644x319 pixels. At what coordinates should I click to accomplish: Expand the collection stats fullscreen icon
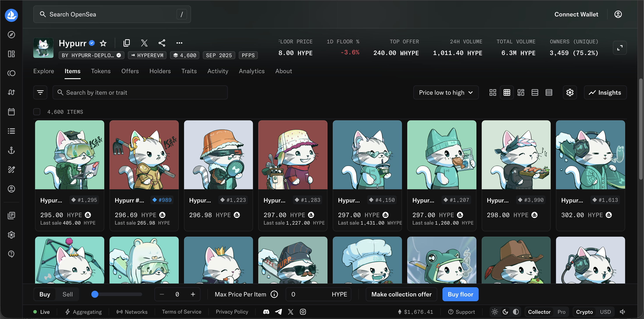click(619, 48)
